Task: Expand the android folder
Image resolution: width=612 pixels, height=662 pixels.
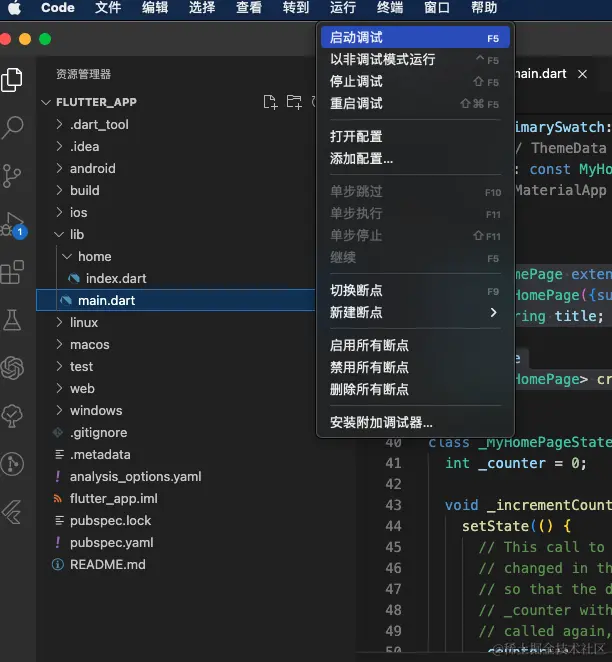Action: pos(60,168)
